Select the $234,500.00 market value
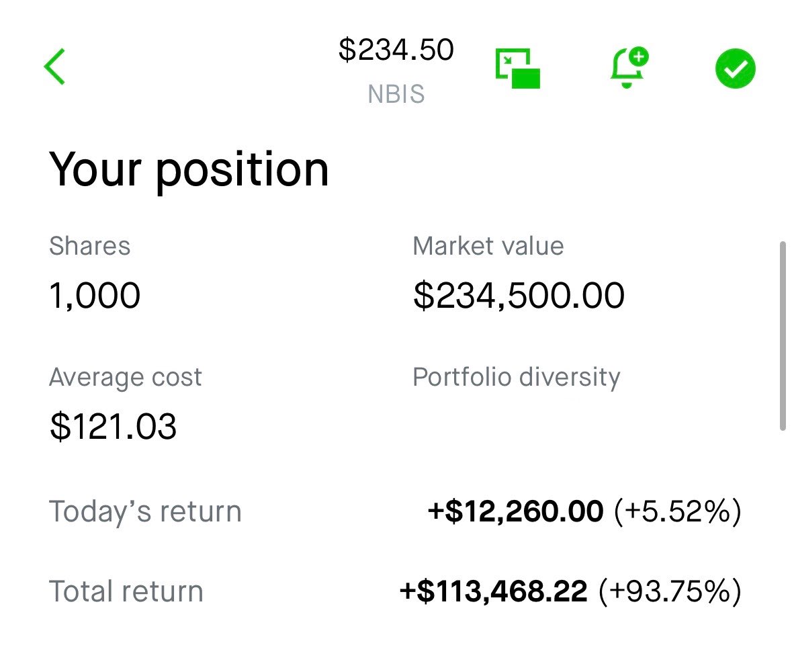The height and width of the screenshot is (672, 792). point(519,296)
